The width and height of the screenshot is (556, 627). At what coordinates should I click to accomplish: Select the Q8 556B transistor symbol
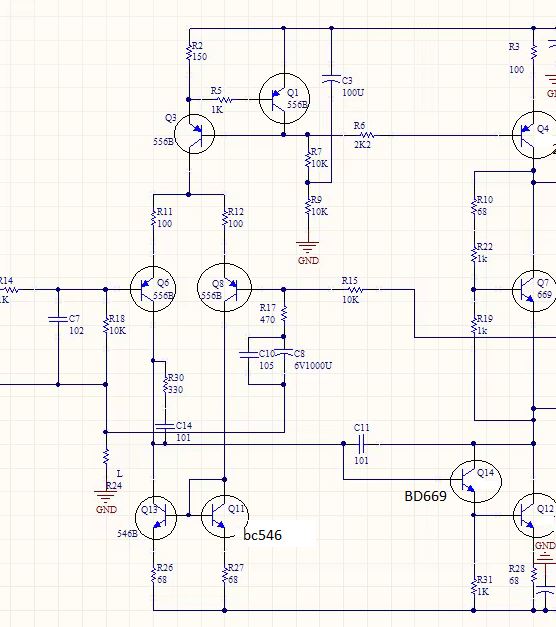[x=224, y=288]
